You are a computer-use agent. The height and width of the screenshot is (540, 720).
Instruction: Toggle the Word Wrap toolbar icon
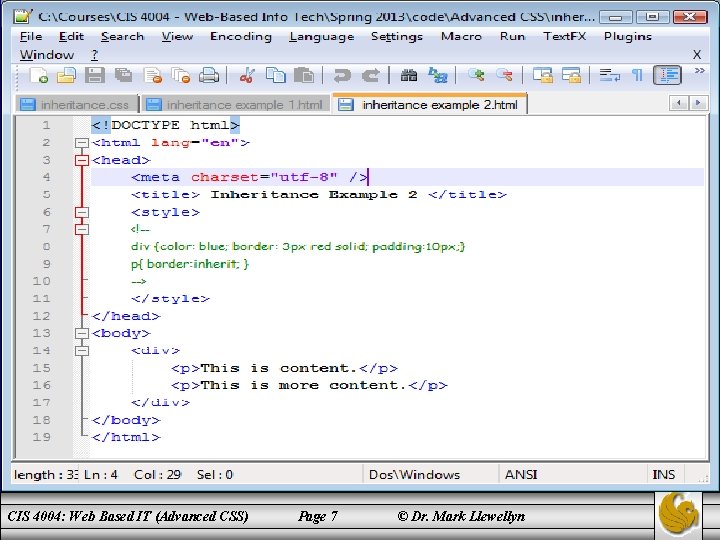[610, 75]
